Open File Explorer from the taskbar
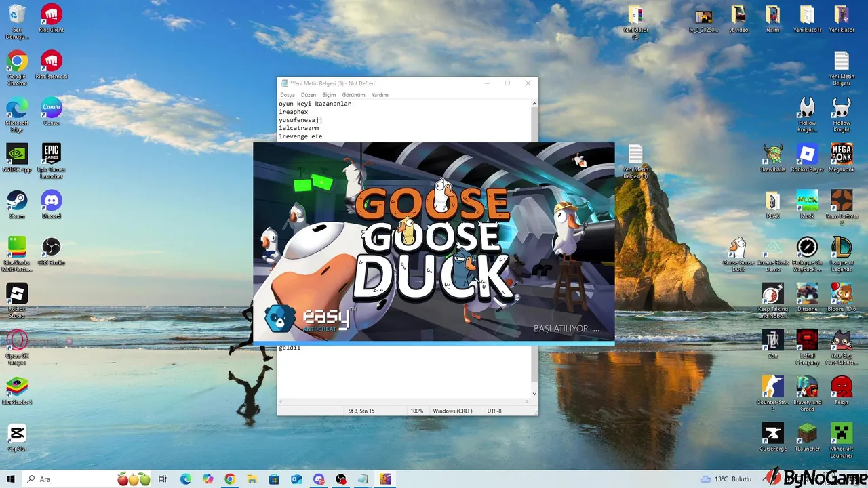This screenshot has height=488, width=868. 252,479
